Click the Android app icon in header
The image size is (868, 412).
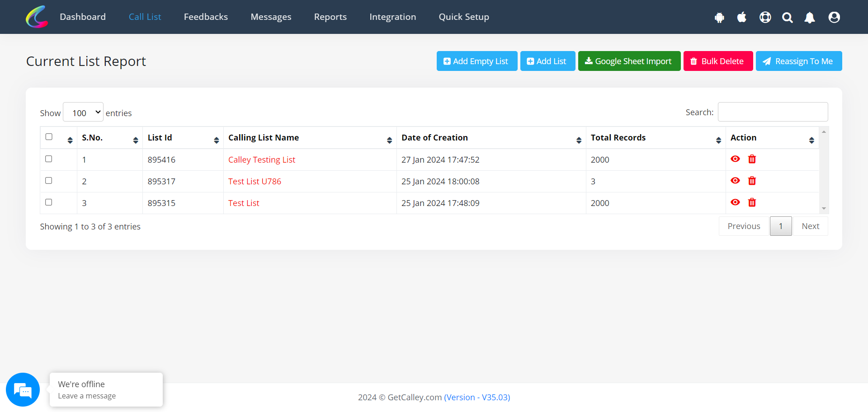click(x=719, y=18)
